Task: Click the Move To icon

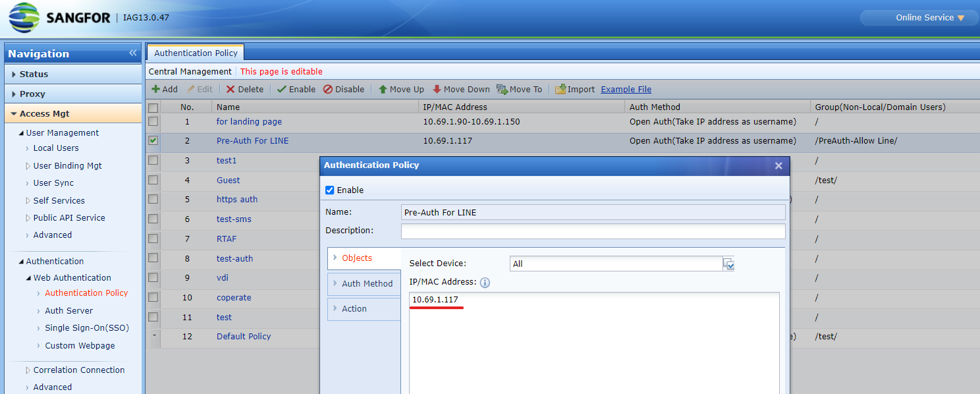Action: pyautogui.click(x=502, y=90)
